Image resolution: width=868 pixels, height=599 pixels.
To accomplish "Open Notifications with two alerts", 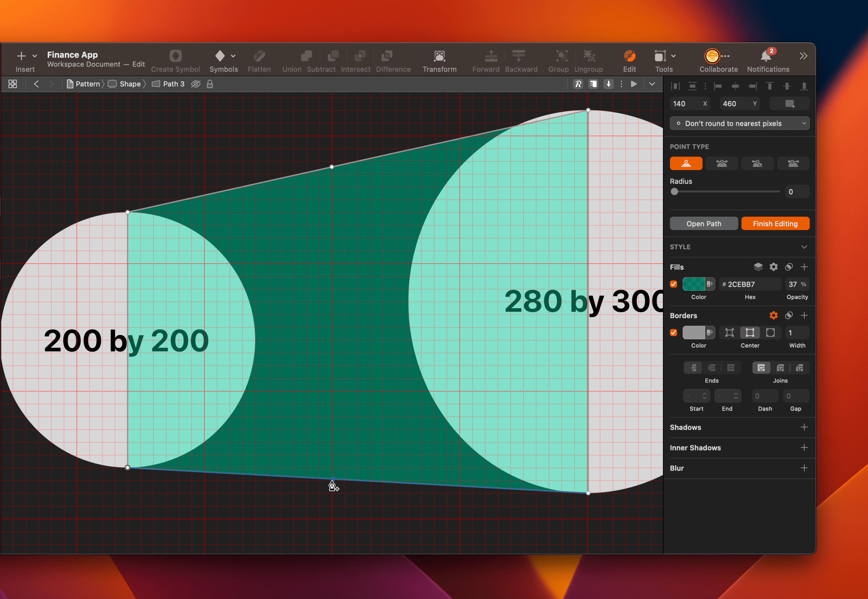I will pos(766,56).
